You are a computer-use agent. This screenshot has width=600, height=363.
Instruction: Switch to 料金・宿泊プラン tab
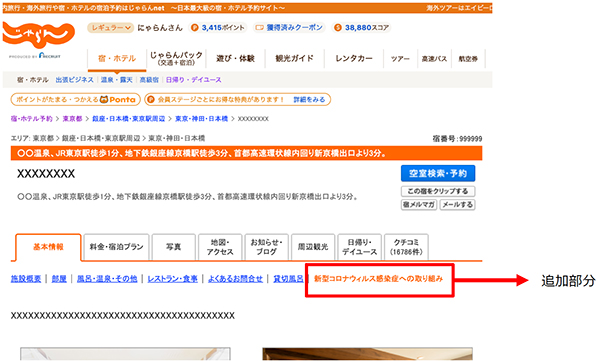pyautogui.click(x=116, y=247)
